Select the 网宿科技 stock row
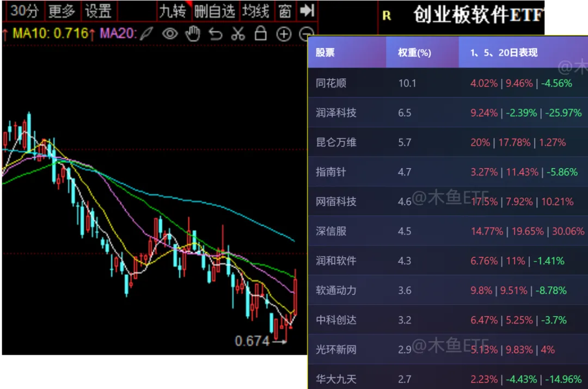This screenshot has width=588, height=389. (448, 201)
